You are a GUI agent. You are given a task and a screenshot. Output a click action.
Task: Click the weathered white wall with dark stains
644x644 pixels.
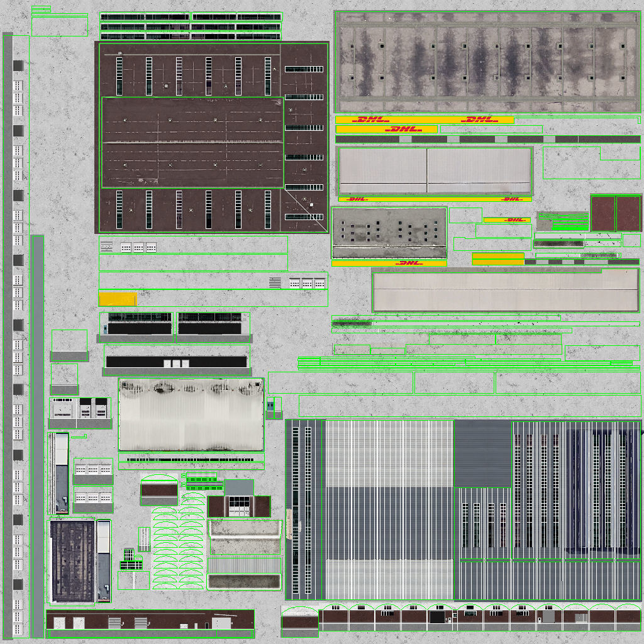pyautogui.click(x=191, y=414)
